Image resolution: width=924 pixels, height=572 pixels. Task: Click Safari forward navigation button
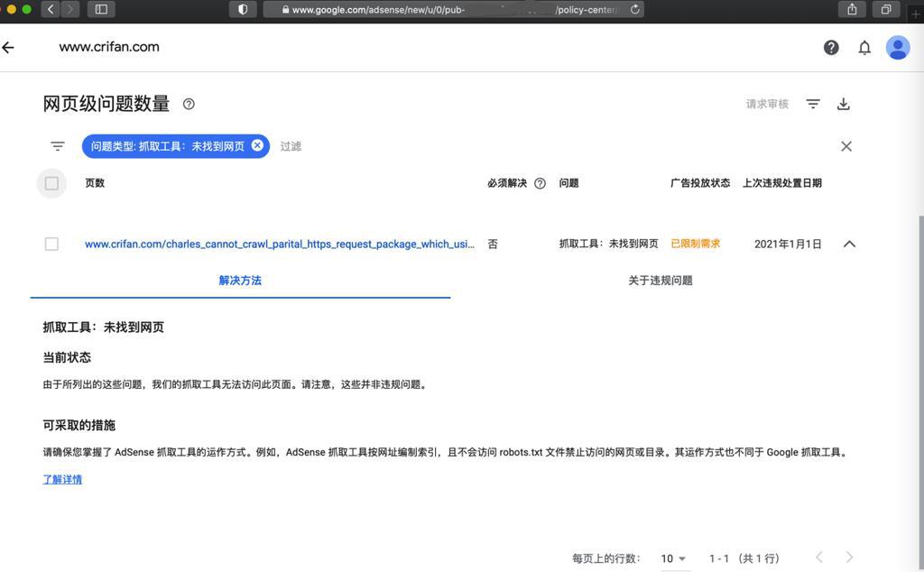point(70,9)
